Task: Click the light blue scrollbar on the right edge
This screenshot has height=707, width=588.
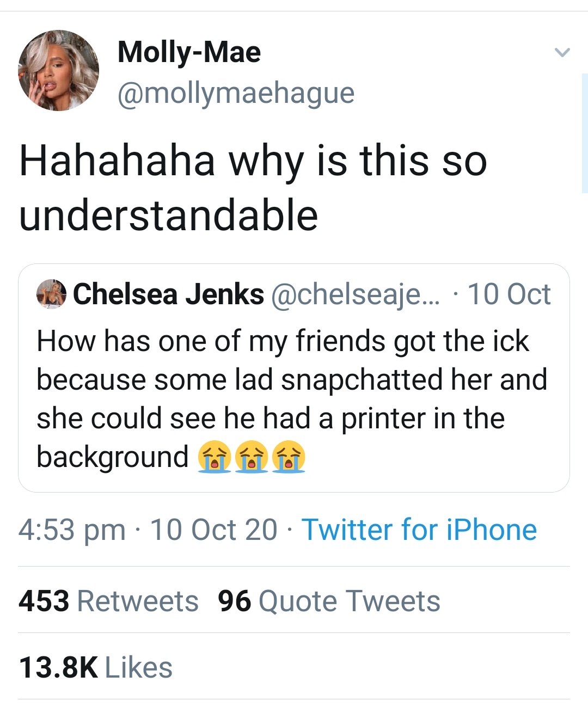Action: 585,133
